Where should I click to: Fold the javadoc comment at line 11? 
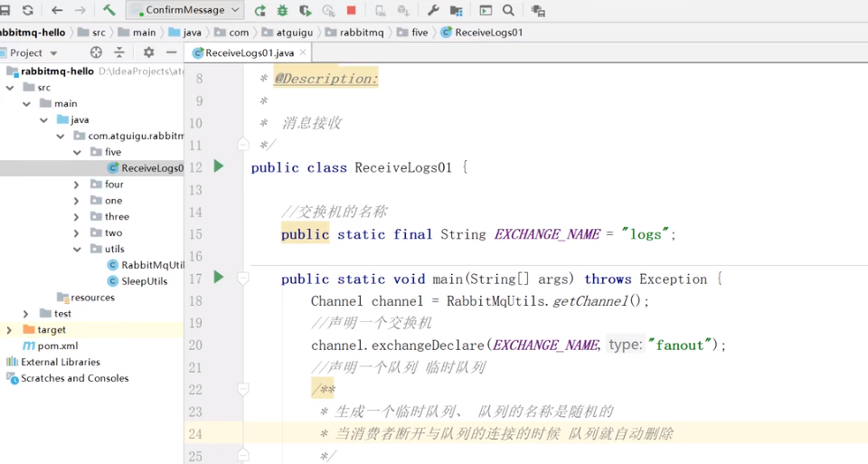tap(243, 145)
